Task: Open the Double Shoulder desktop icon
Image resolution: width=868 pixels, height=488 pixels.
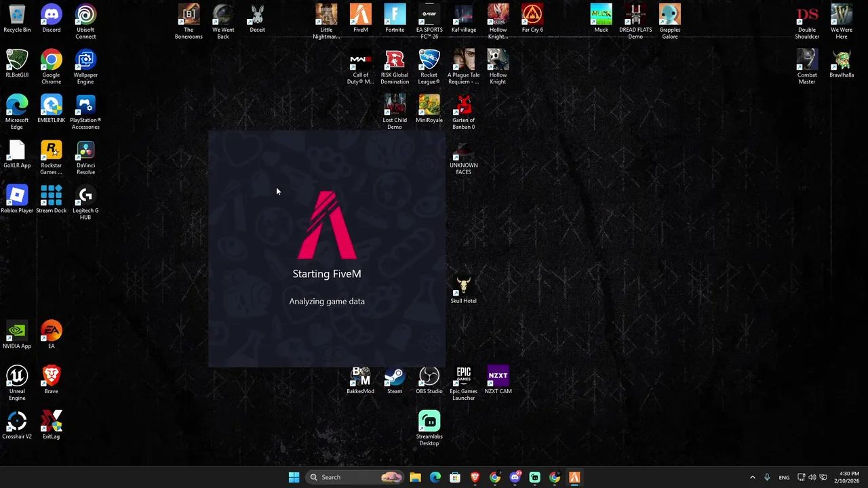Action: (x=807, y=22)
